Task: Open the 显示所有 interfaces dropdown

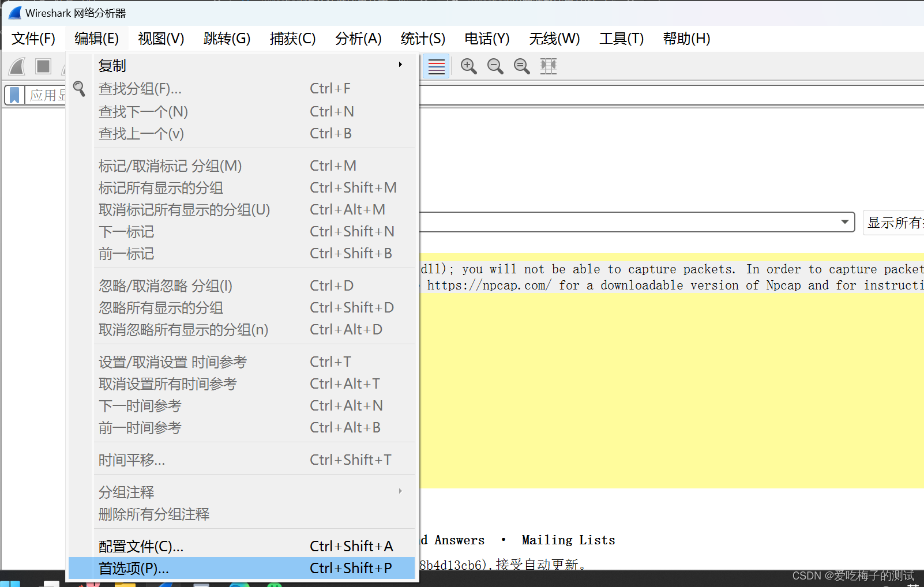Action: [893, 223]
